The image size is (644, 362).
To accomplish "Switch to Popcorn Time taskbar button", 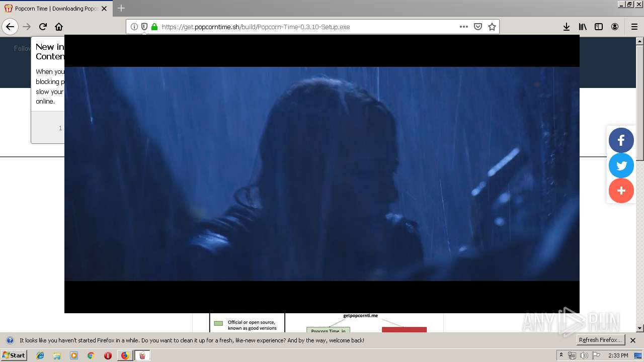I will coord(142,355).
